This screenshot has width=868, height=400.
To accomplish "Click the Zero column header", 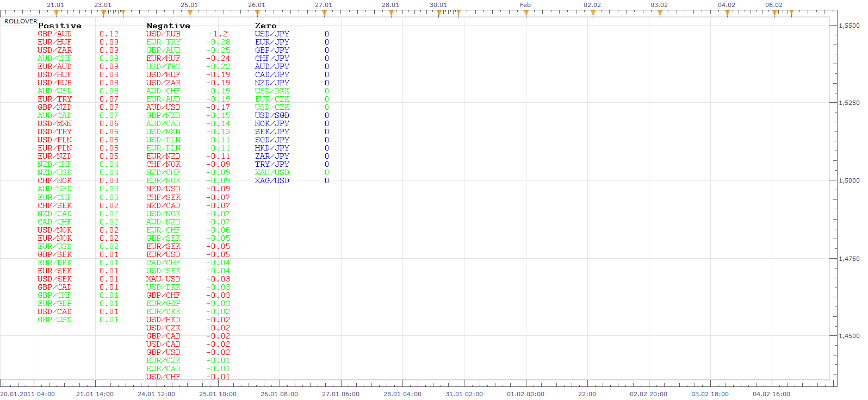I will click(x=266, y=26).
